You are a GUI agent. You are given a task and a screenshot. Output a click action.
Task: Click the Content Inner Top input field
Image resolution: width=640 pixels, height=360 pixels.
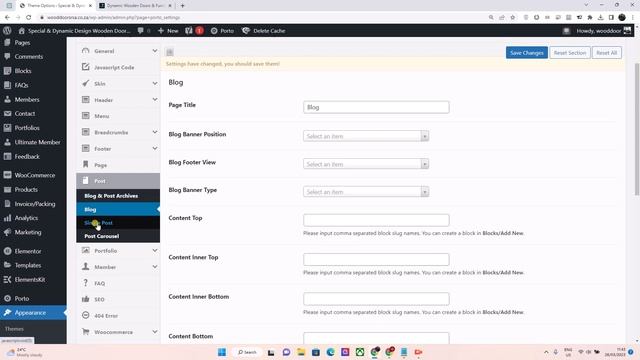pyautogui.click(x=376, y=259)
